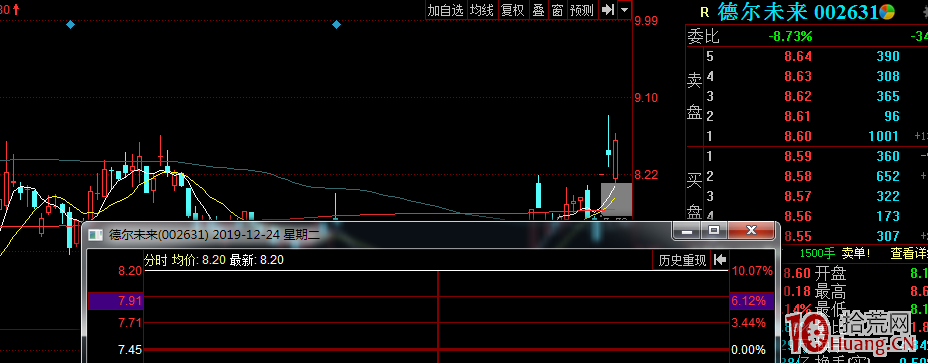The height and width of the screenshot is (363, 928).
Task: Click sell volume 1001 in order book
Action: pyautogui.click(x=884, y=136)
